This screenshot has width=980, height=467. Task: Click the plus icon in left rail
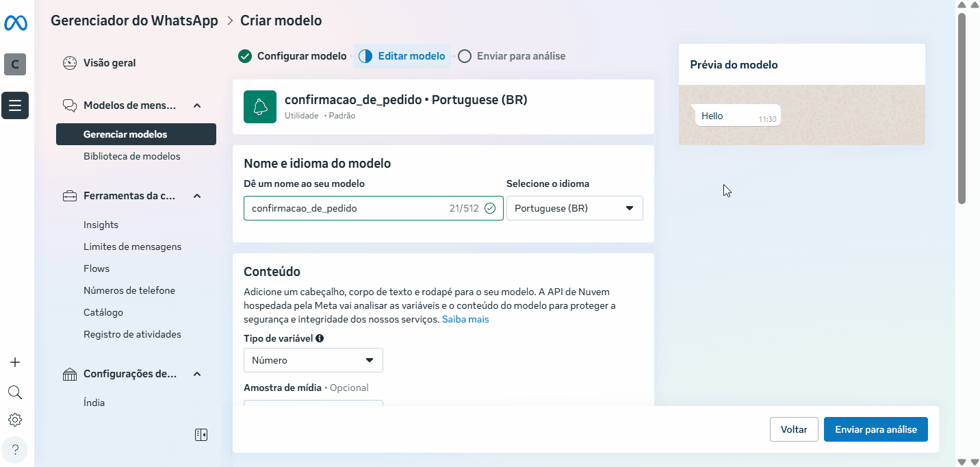click(x=15, y=362)
